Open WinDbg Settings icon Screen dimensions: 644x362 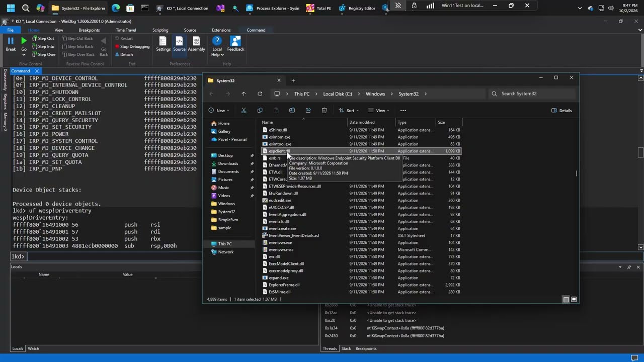pos(163,44)
